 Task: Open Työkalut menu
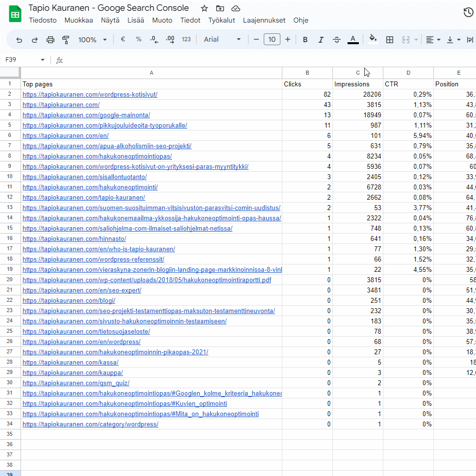click(x=222, y=20)
